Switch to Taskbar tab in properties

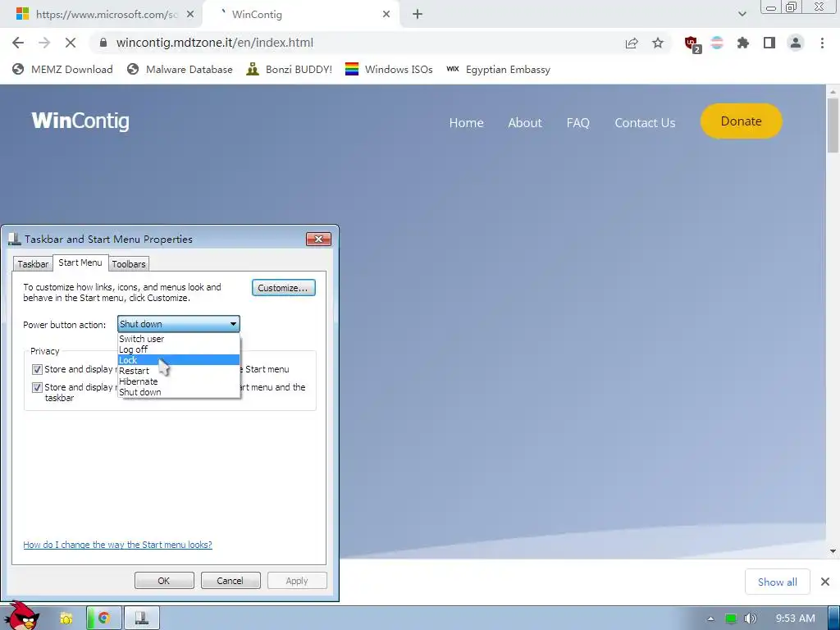pos(33,264)
